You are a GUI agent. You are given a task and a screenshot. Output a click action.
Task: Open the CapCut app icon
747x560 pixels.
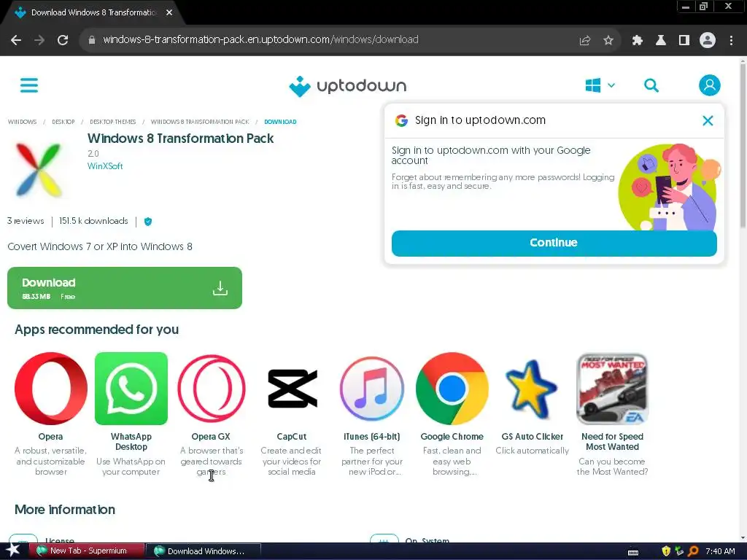[292, 388]
